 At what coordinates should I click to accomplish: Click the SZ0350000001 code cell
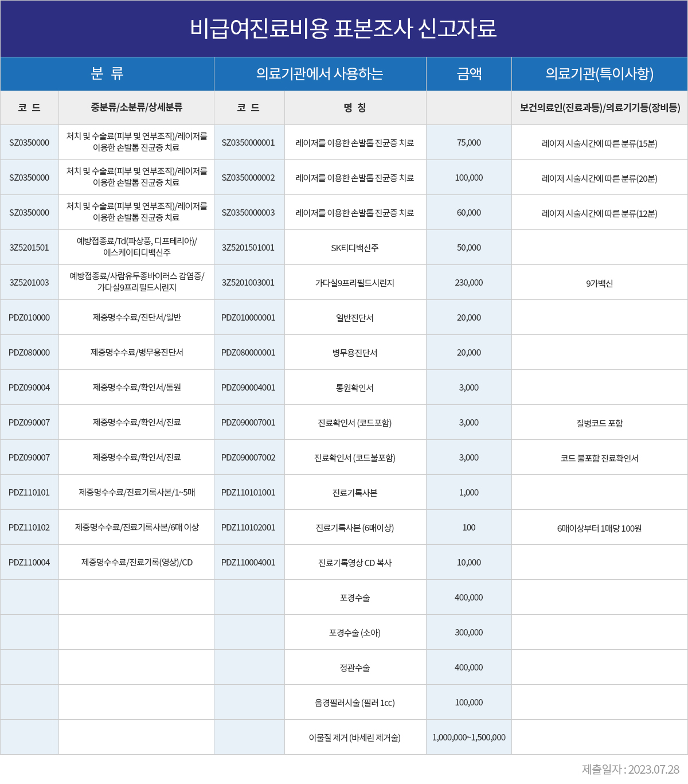[x=249, y=142]
